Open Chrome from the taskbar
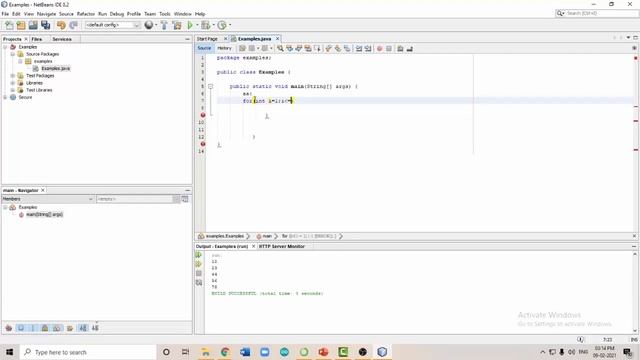This screenshot has height=360, width=640. [x=225, y=352]
